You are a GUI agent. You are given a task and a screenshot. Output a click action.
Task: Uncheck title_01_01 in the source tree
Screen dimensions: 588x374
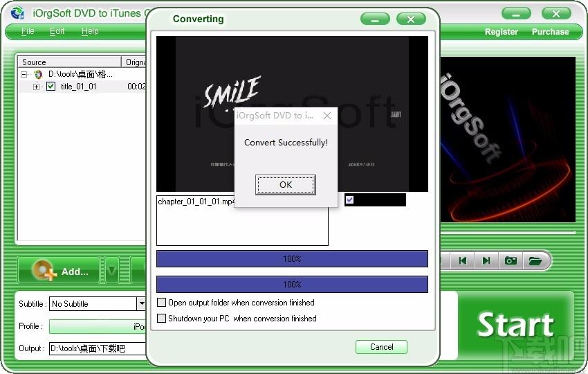pos(50,87)
